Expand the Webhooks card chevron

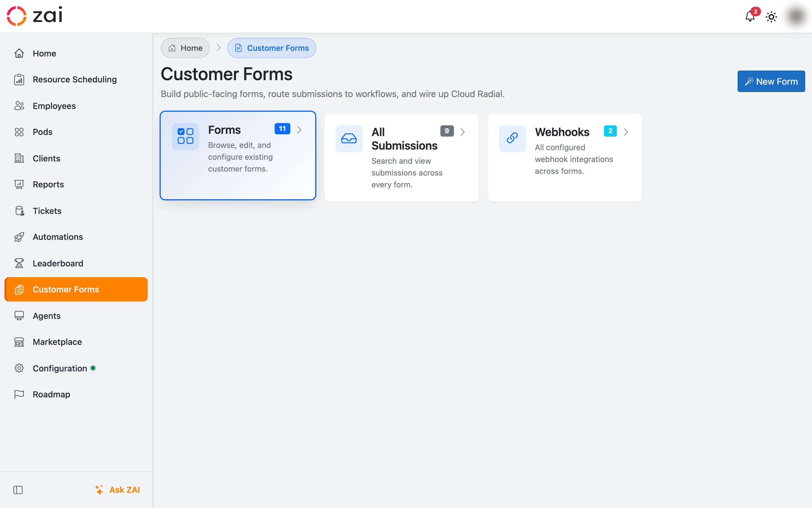click(626, 132)
